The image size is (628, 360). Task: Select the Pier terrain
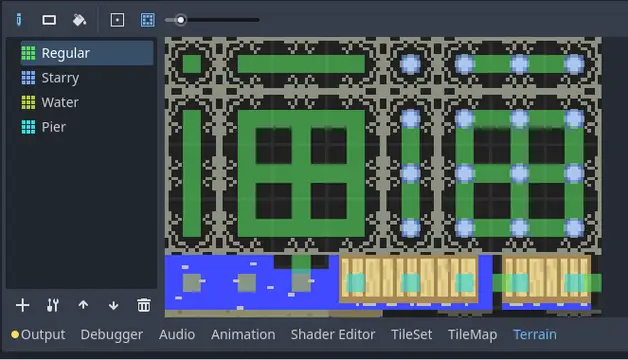coord(87,127)
